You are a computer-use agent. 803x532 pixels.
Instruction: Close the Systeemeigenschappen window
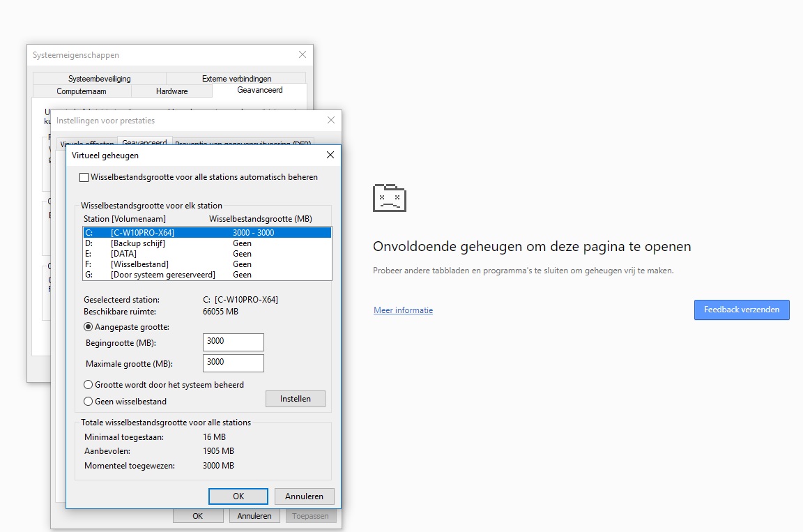pos(303,54)
